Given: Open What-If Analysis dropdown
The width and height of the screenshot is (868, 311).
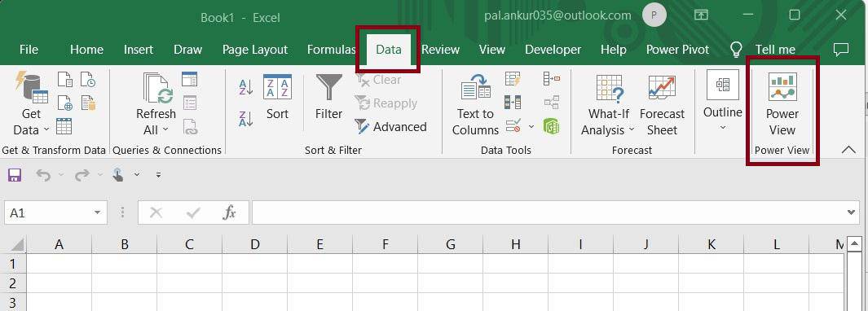Looking at the screenshot, I should [608, 105].
